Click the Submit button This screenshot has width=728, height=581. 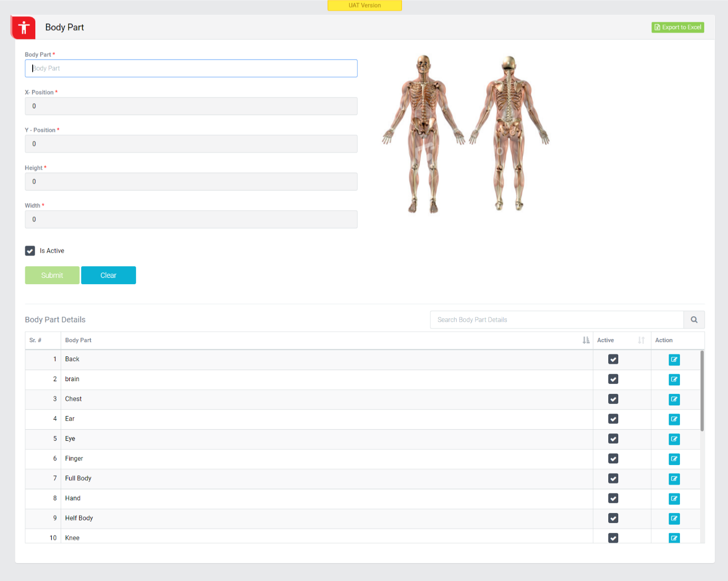pyautogui.click(x=52, y=275)
